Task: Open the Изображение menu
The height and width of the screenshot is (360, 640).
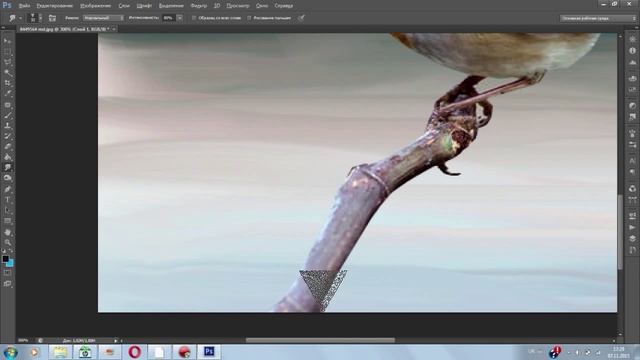Action: [x=96, y=6]
